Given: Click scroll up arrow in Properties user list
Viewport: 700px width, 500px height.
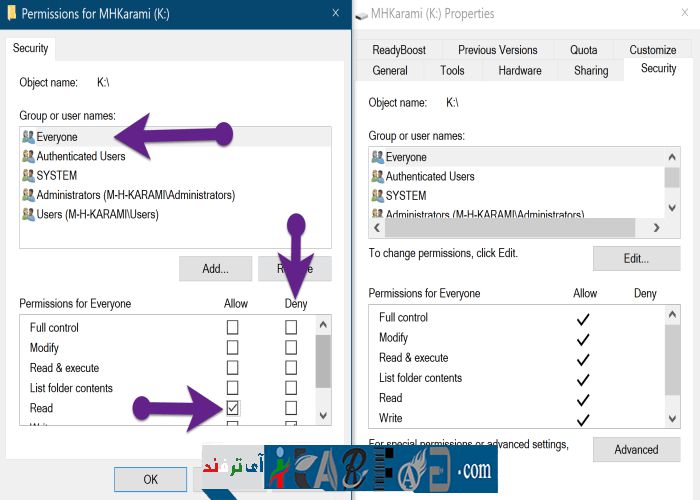Looking at the screenshot, I should pyautogui.click(x=673, y=156).
